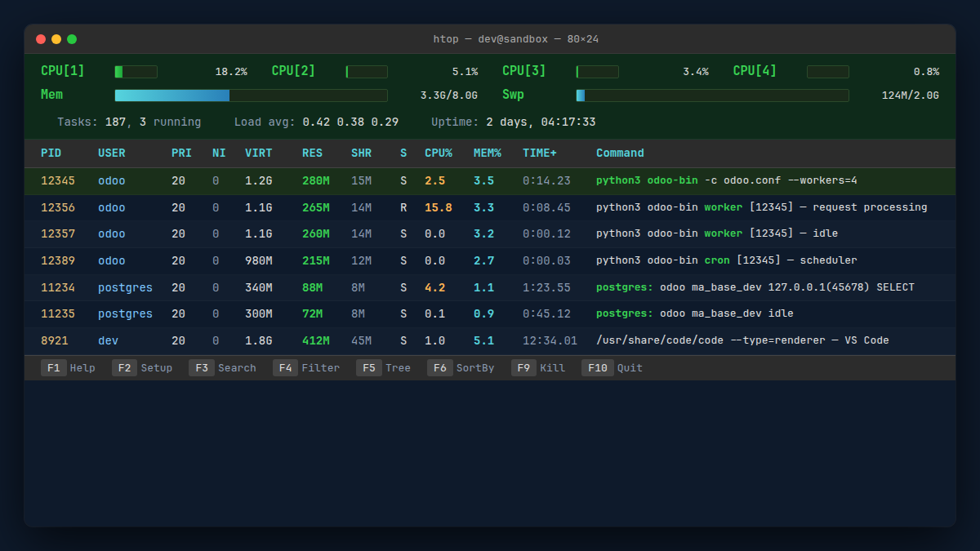The height and width of the screenshot is (551, 980).
Task: Click the postgres ma_base_dev idle command
Action: pos(695,313)
